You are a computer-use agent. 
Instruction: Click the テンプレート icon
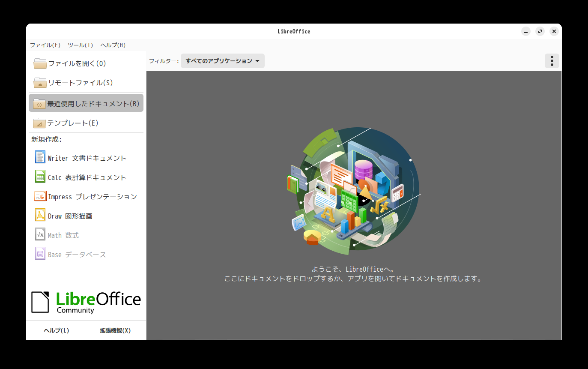(39, 123)
